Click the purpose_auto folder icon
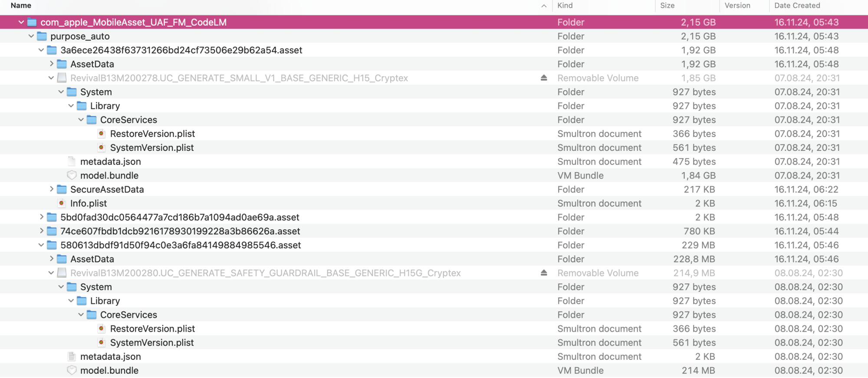This screenshot has height=378, width=868. (x=42, y=36)
